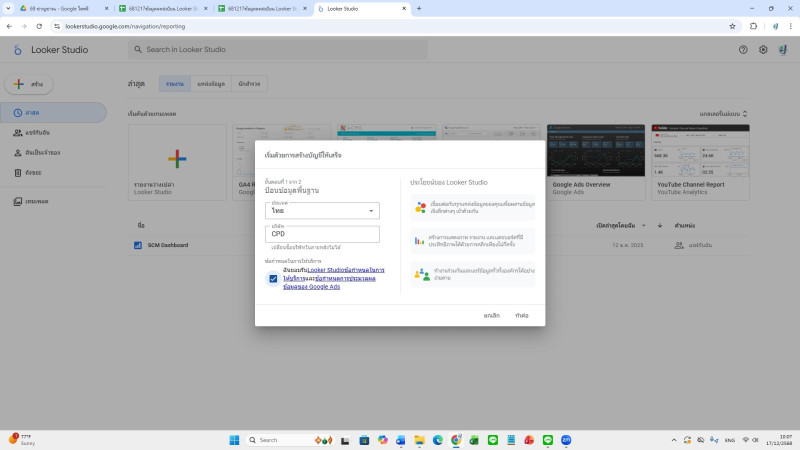Image resolution: width=800 pixels, height=450 pixels.
Task: Click the SCM Dashboard report icon
Action: click(138, 245)
